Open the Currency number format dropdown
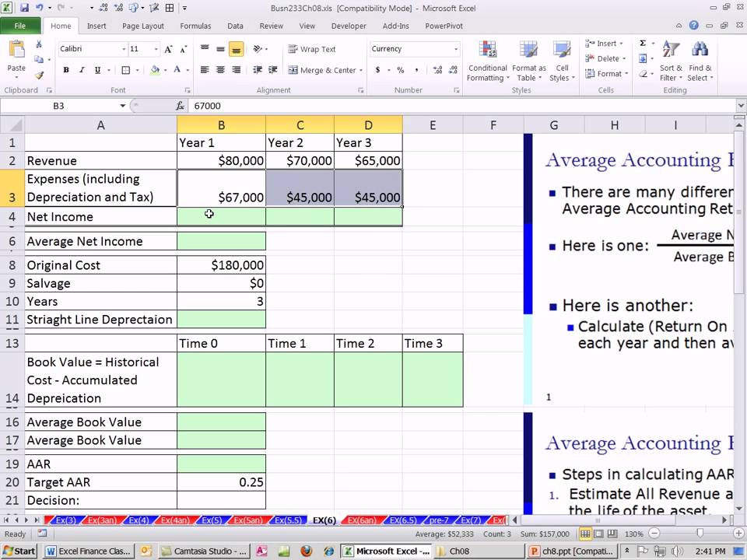 [456, 48]
